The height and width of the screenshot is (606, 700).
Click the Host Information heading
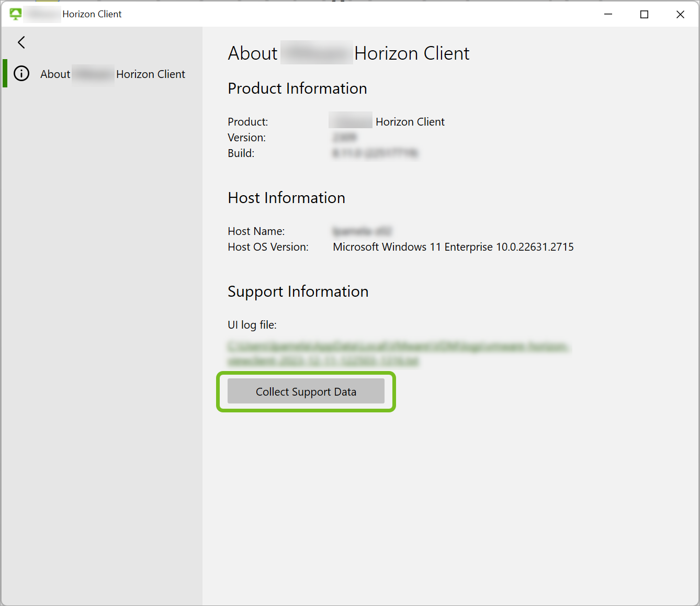pos(287,198)
